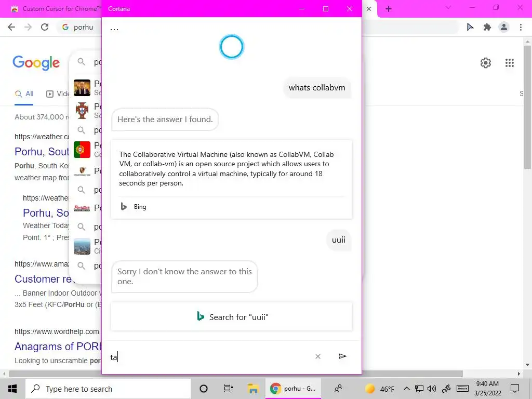Select the Chrome porhu taskbar button
532x399 pixels.
[293, 389]
